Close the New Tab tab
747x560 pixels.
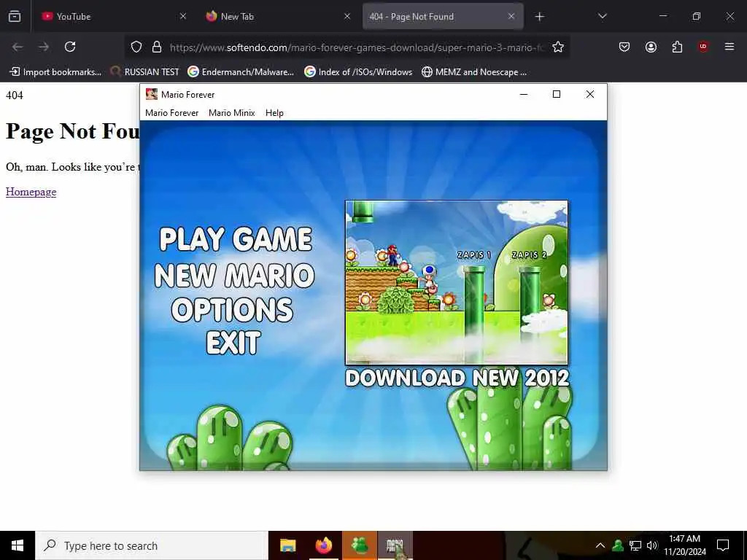[347, 16]
